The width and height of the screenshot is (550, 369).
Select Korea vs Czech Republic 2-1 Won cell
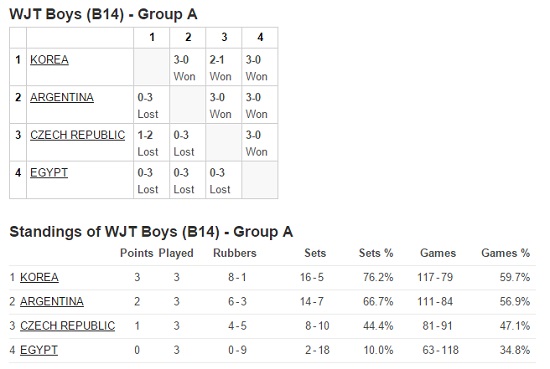pos(224,67)
